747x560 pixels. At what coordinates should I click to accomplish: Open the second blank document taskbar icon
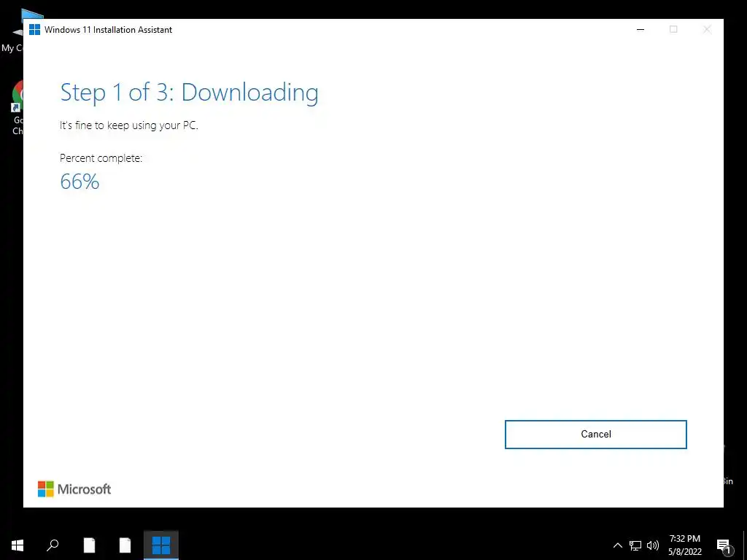point(125,545)
